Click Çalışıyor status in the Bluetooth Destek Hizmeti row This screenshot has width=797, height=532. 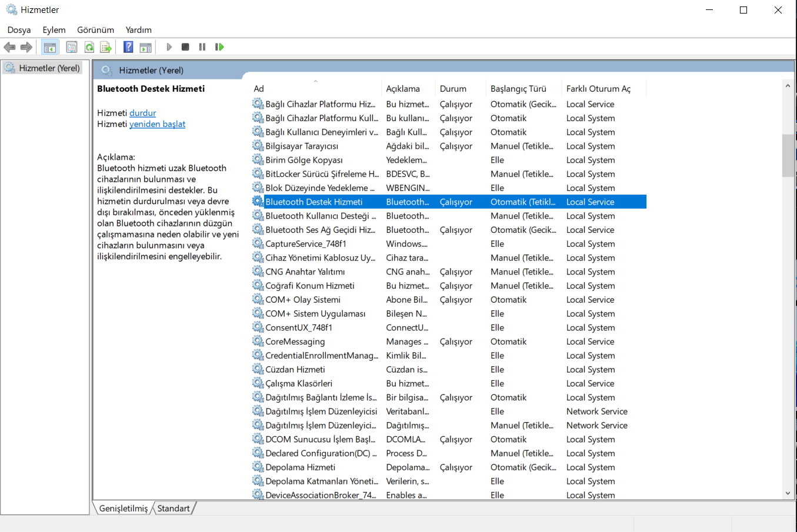pos(456,202)
